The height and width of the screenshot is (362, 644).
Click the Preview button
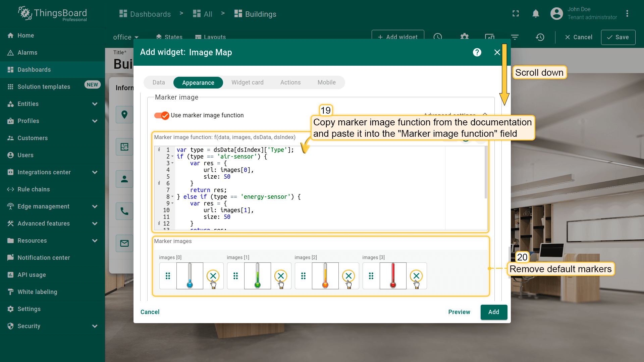459,312
